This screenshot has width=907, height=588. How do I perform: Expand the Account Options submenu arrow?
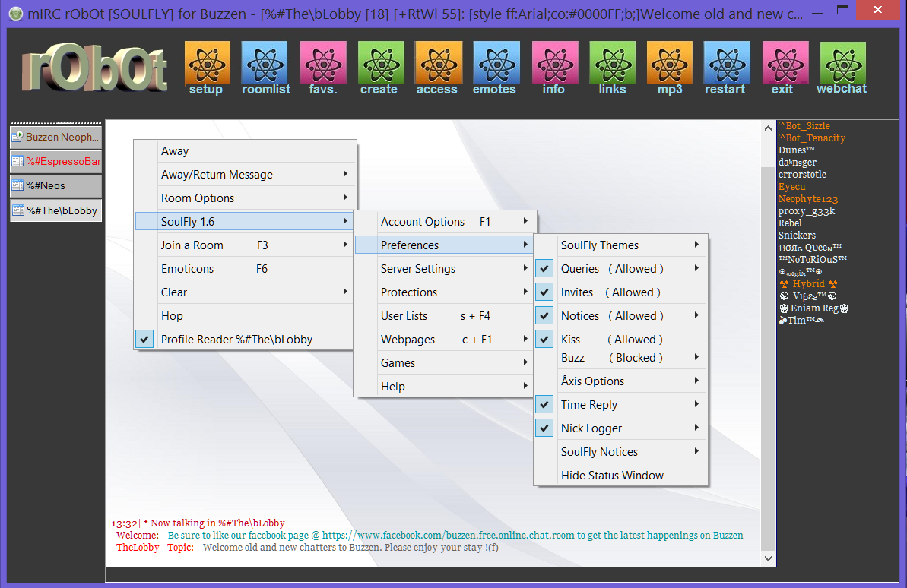[x=525, y=221]
